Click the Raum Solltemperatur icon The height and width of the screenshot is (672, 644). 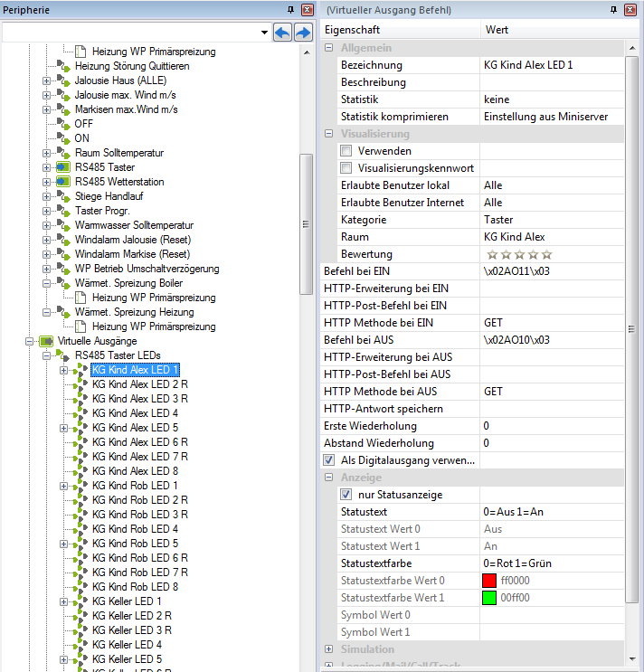pos(63,153)
